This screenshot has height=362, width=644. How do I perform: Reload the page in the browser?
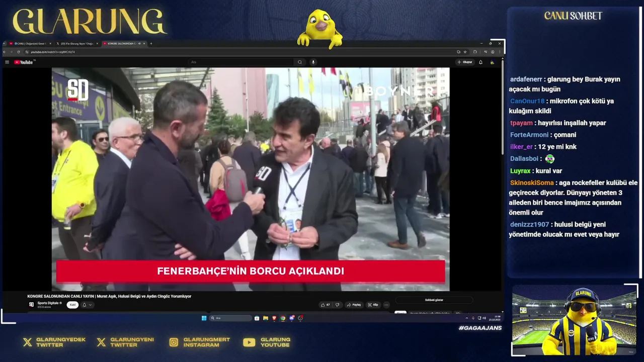pyautogui.click(x=18, y=52)
